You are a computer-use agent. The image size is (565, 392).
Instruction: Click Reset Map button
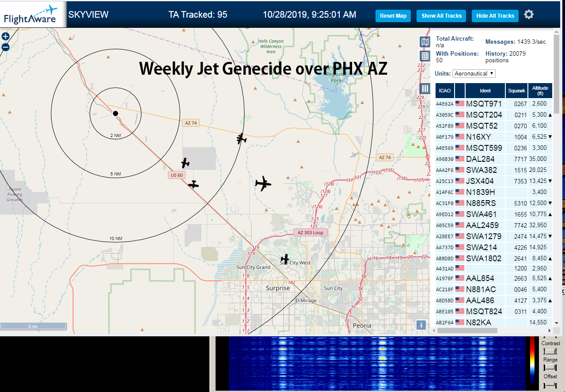393,15
